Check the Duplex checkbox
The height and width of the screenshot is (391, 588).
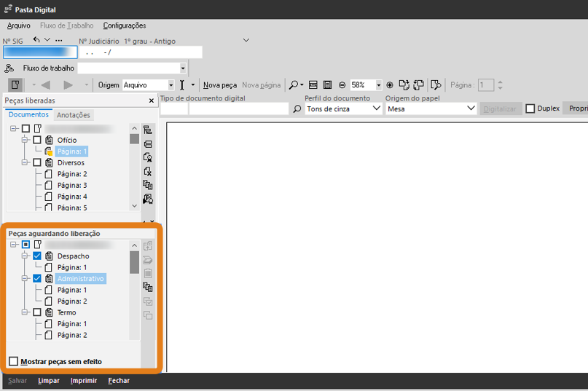coord(530,108)
